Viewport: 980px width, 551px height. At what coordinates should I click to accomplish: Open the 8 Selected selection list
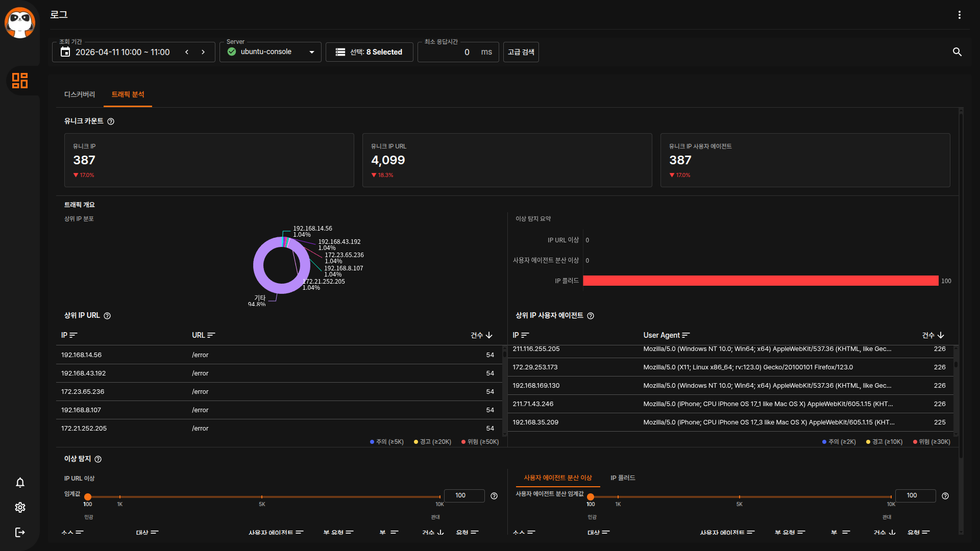pyautogui.click(x=369, y=52)
